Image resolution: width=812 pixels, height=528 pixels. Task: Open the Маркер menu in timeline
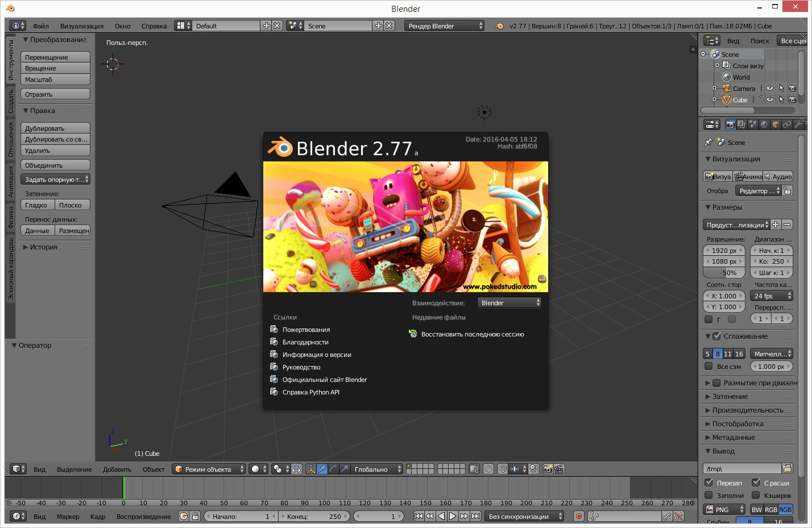[x=68, y=516]
